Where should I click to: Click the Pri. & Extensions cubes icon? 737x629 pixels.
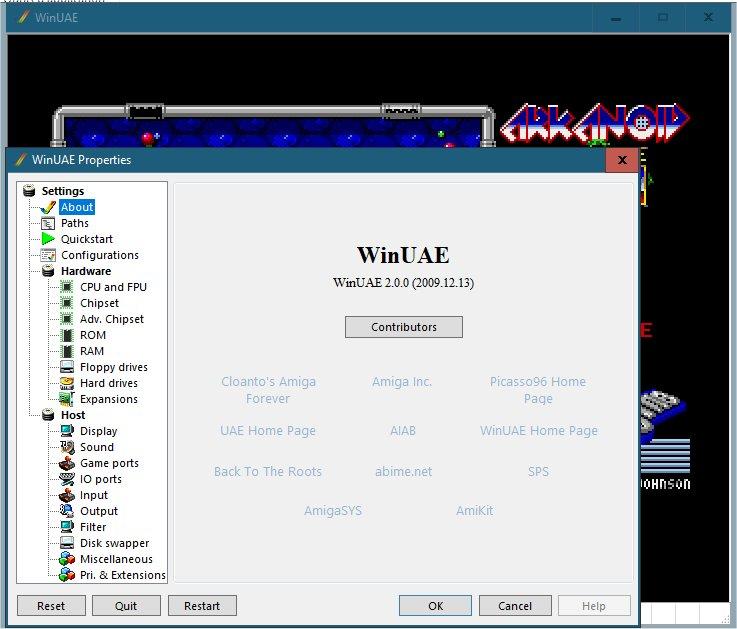point(67,575)
